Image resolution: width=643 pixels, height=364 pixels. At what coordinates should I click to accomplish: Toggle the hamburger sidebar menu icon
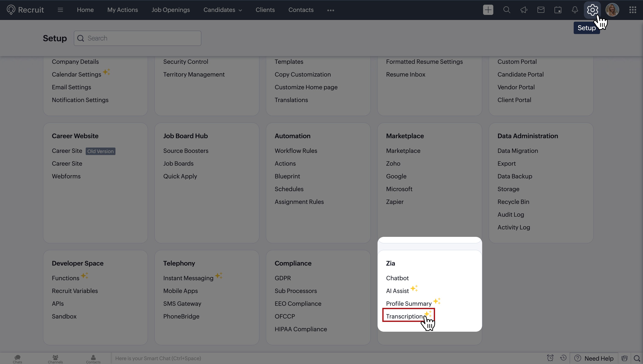60,10
